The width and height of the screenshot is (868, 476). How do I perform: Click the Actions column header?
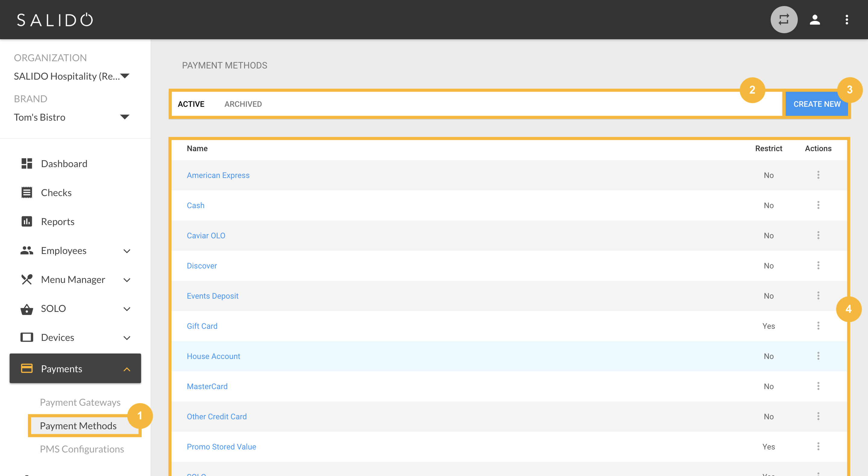coord(818,148)
